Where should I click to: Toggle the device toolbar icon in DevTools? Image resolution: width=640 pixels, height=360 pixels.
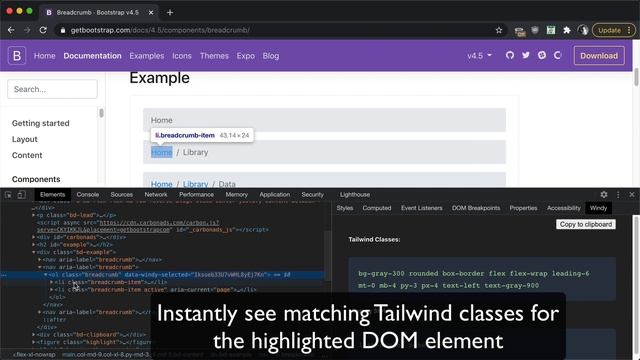[21, 195]
